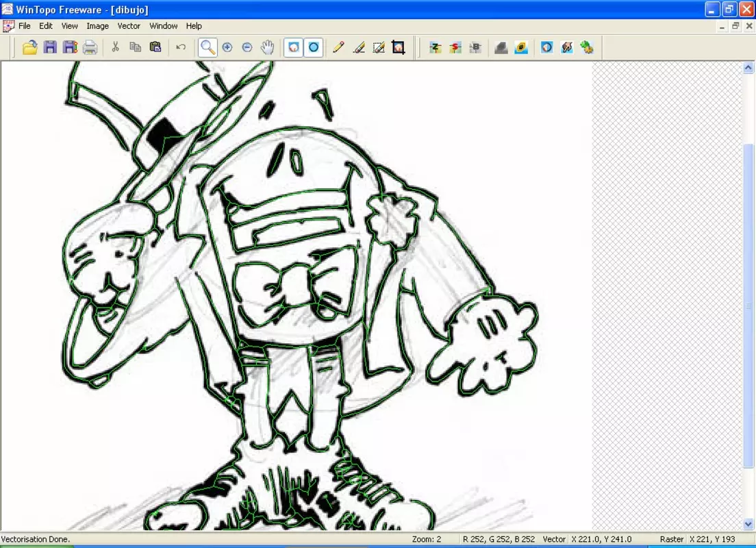
Task: Select the dotted-rectangle area edit tool
Action: pos(379,47)
